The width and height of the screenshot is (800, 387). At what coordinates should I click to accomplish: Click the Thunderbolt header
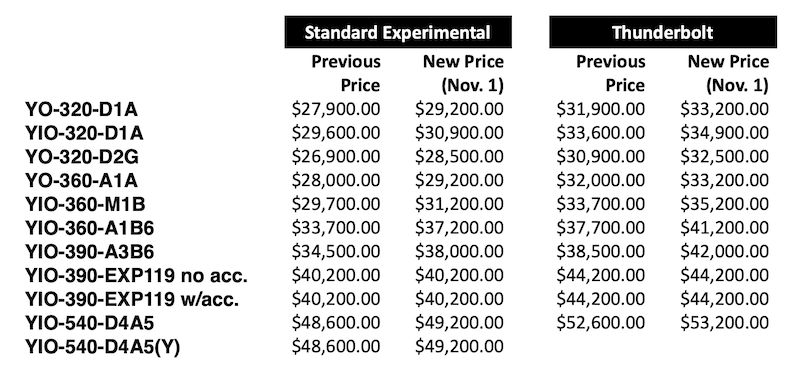pyautogui.click(x=663, y=32)
